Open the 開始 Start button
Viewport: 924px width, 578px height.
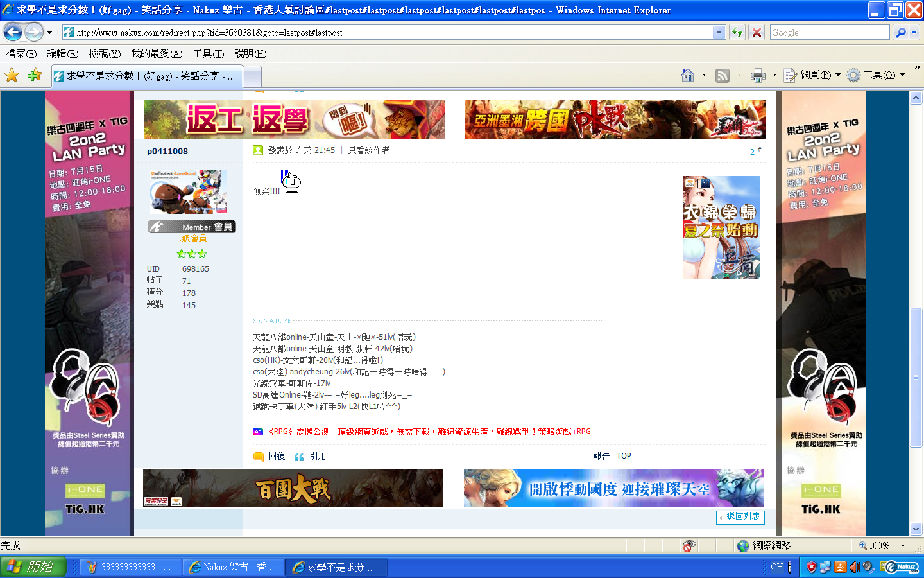click(33, 567)
